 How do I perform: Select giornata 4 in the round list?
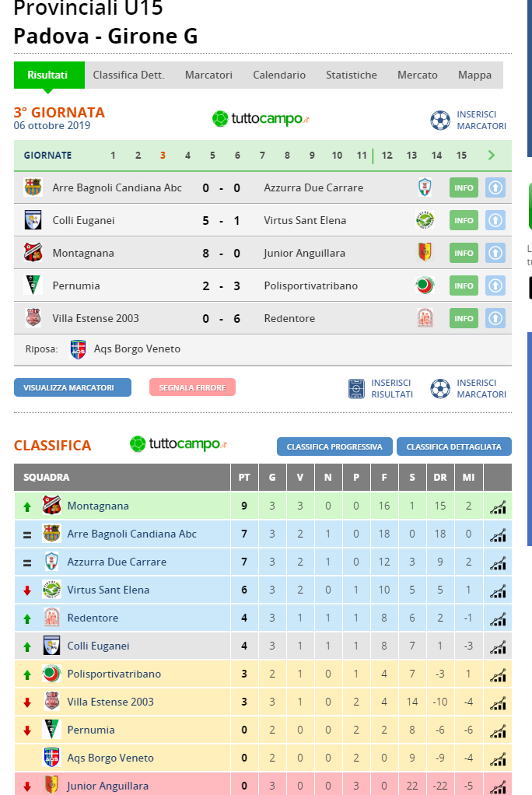(x=187, y=156)
